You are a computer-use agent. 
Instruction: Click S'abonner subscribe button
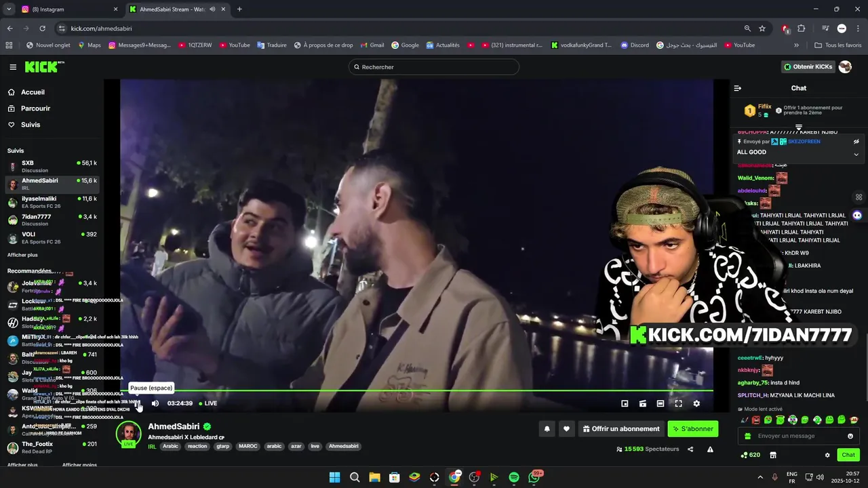pos(693,429)
